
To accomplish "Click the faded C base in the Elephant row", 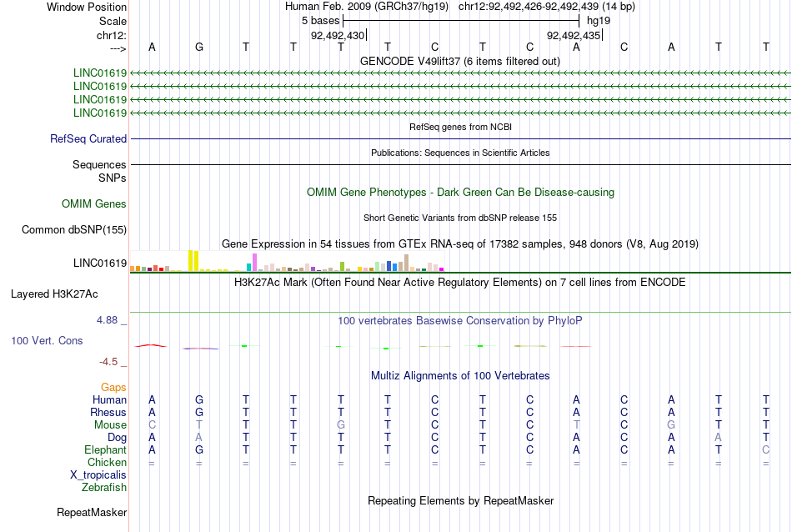I will (x=765, y=449).
